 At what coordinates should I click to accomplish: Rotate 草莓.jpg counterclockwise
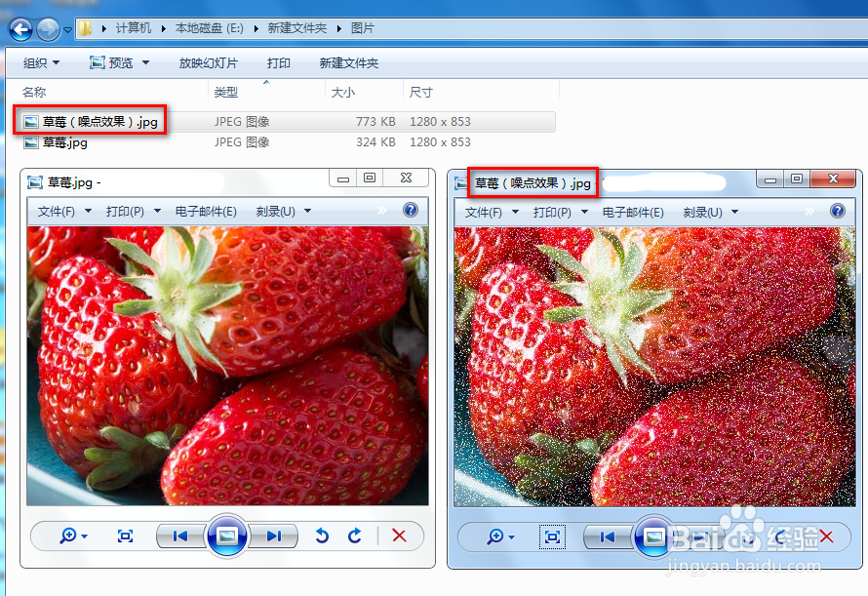322,536
